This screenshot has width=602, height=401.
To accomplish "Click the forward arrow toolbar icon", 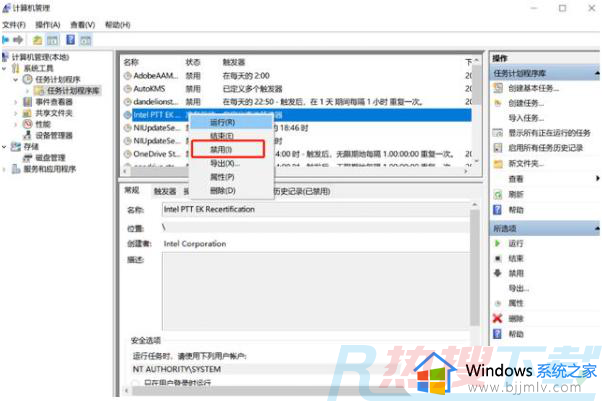I will [x=18, y=40].
